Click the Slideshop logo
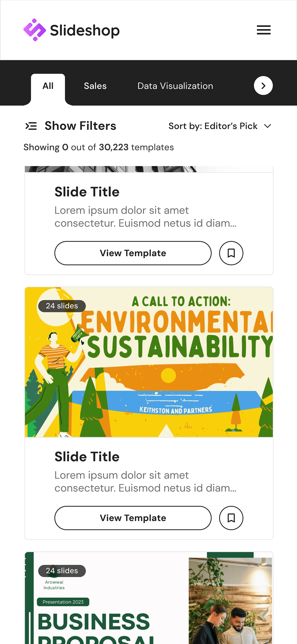The width and height of the screenshot is (297, 644). click(x=71, y=30)
